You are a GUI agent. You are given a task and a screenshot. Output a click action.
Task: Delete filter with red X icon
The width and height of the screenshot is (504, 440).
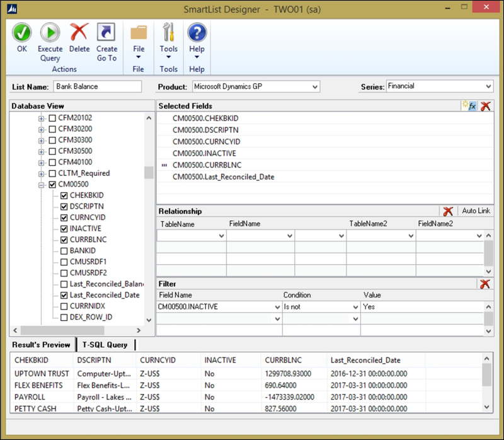point(485,284)
